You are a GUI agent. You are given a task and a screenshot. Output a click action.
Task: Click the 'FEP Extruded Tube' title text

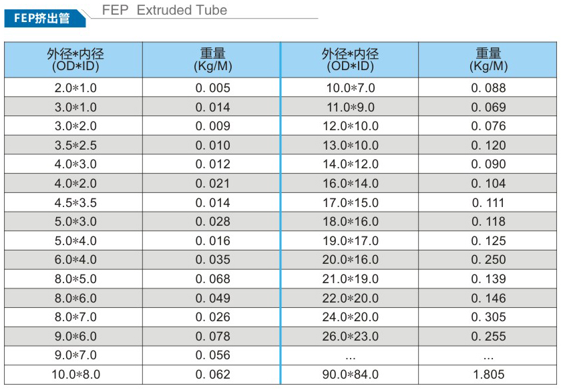(164, 11)
